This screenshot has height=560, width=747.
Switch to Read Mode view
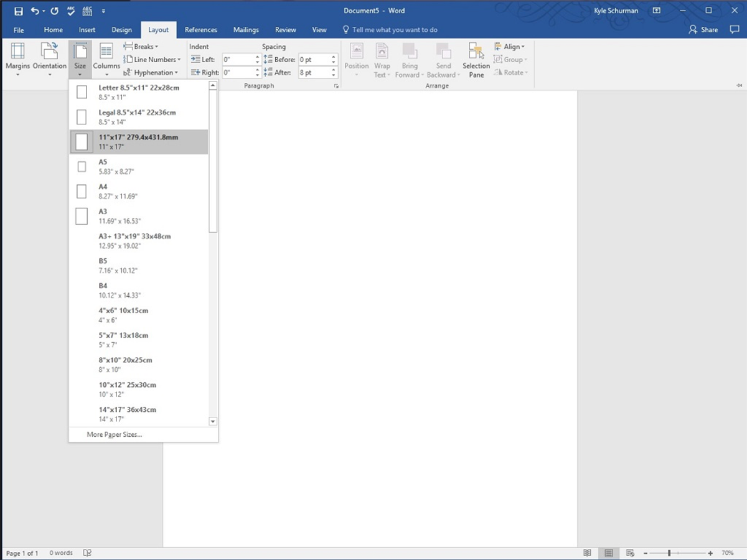(587, 553)
